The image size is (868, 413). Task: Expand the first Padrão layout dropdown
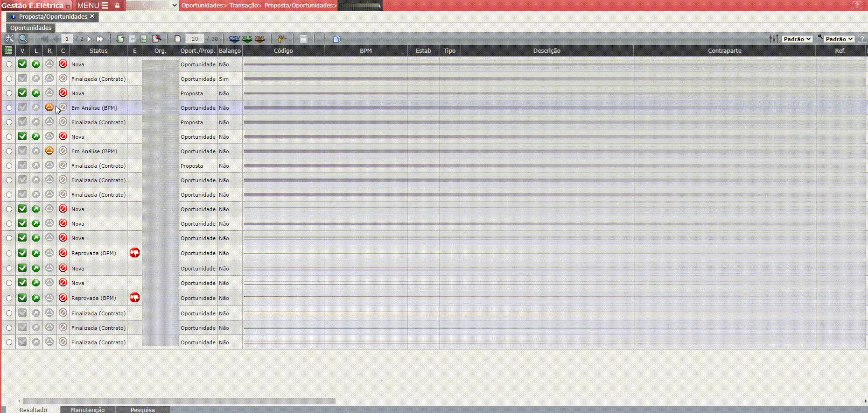[797, 39]
